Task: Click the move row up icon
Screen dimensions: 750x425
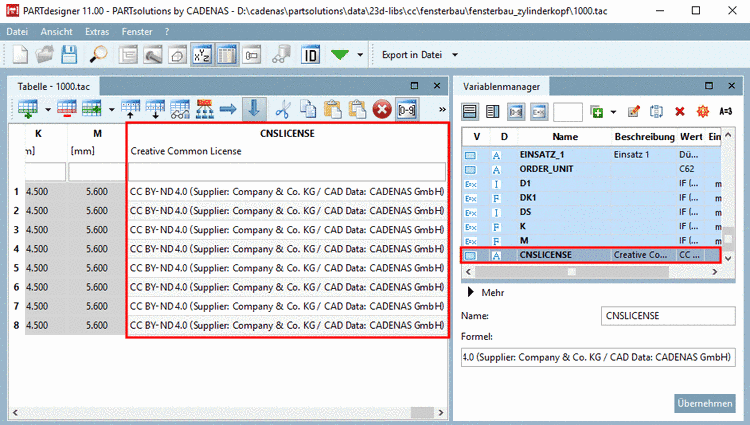Action: (130, 109)
